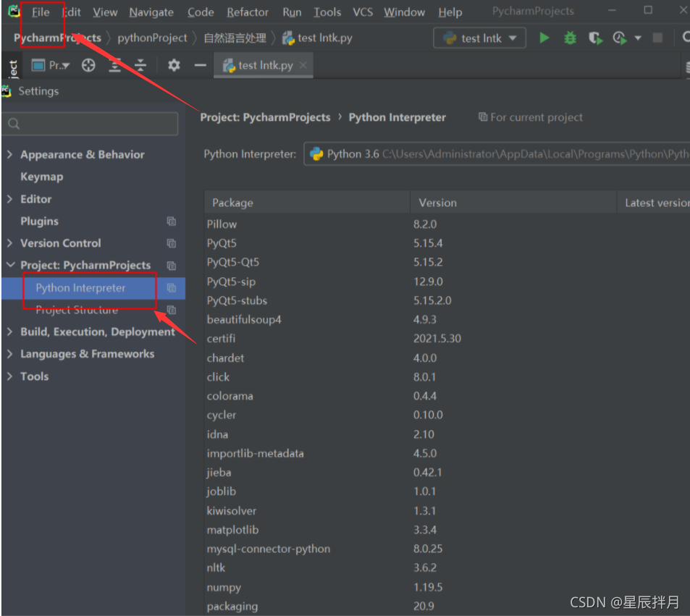Expand Appearance & Behavior settings

tap(9, 154)
